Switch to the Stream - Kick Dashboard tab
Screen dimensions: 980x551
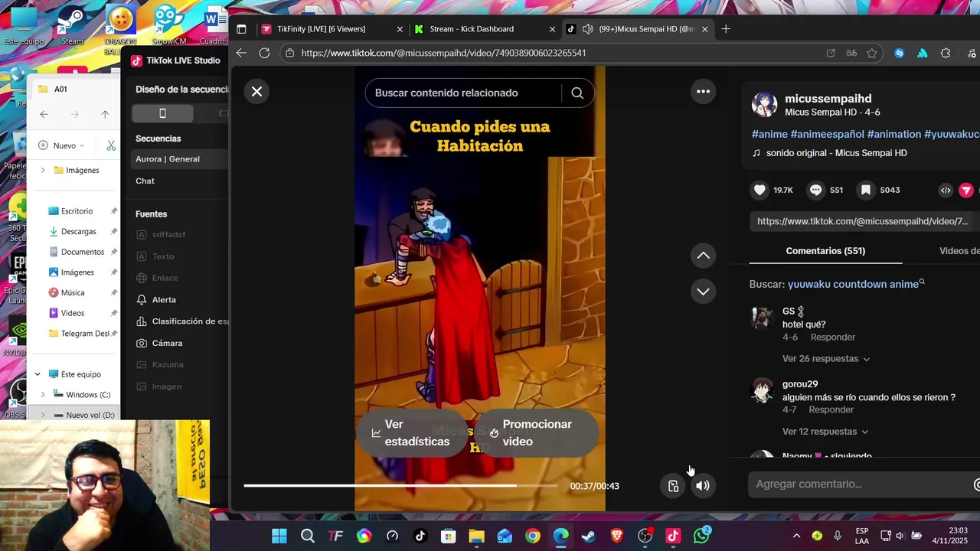[484, 29]
